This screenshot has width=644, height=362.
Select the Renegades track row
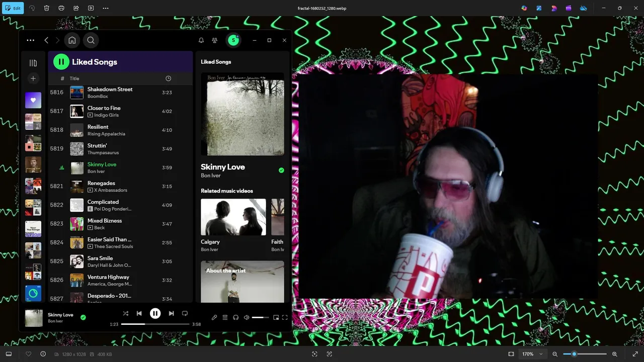[120, 186]
